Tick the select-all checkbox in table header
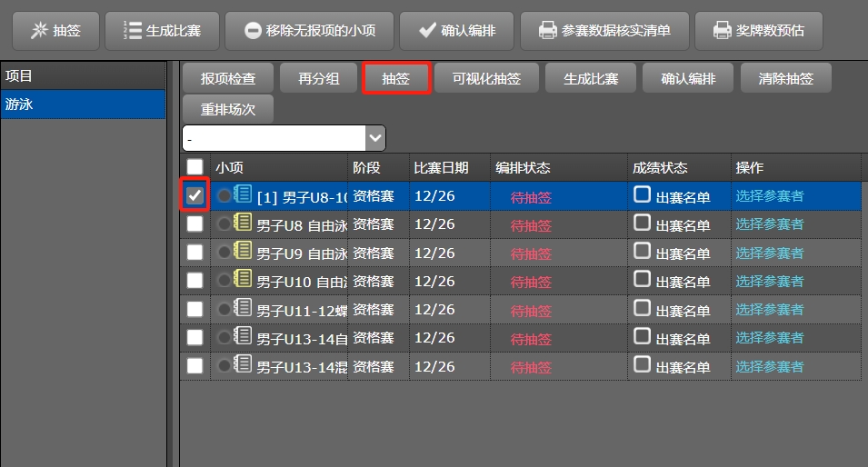The image size is (868, 467). (x=195, y=166)
